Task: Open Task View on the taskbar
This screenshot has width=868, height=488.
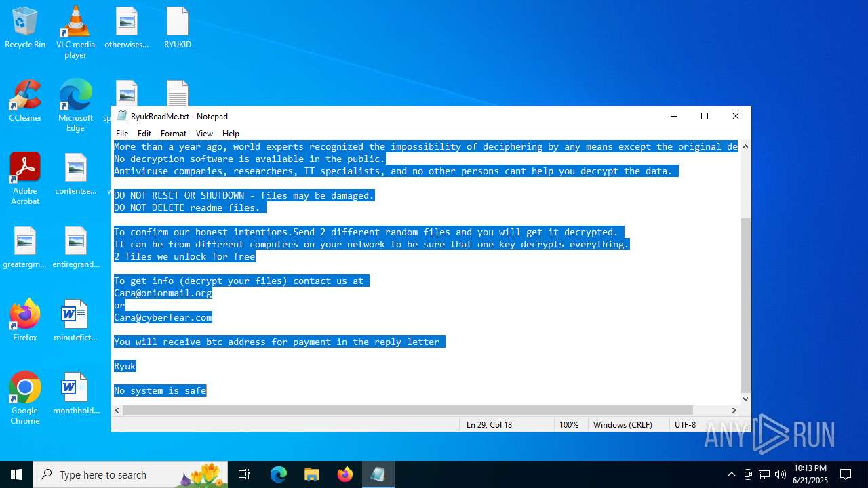Action: pos(244,474)
